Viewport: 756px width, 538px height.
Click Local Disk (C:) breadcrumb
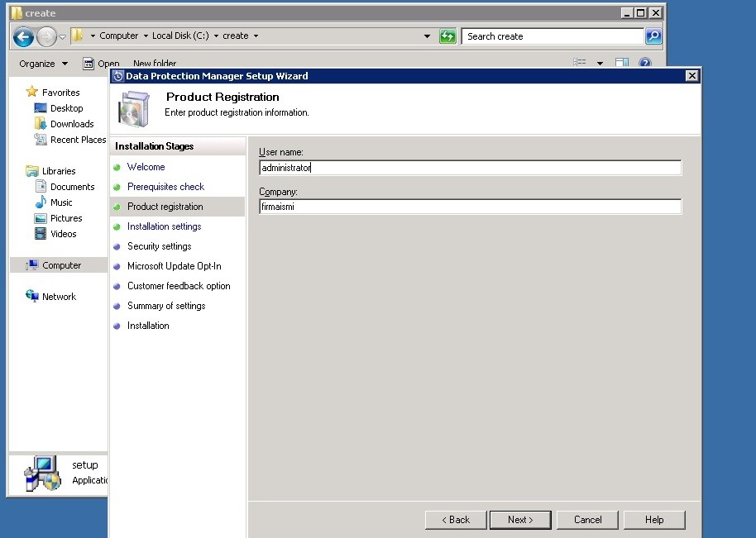point(180,36)
